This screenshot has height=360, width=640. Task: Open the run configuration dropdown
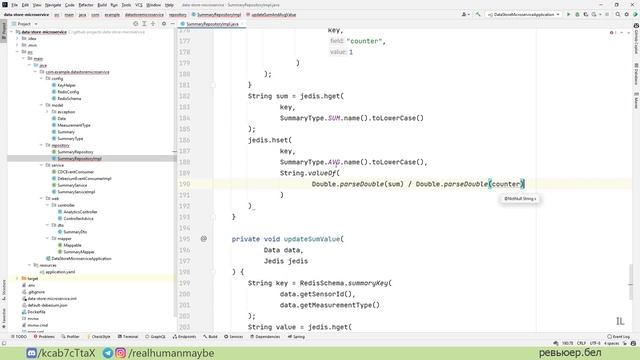point(524,14)
